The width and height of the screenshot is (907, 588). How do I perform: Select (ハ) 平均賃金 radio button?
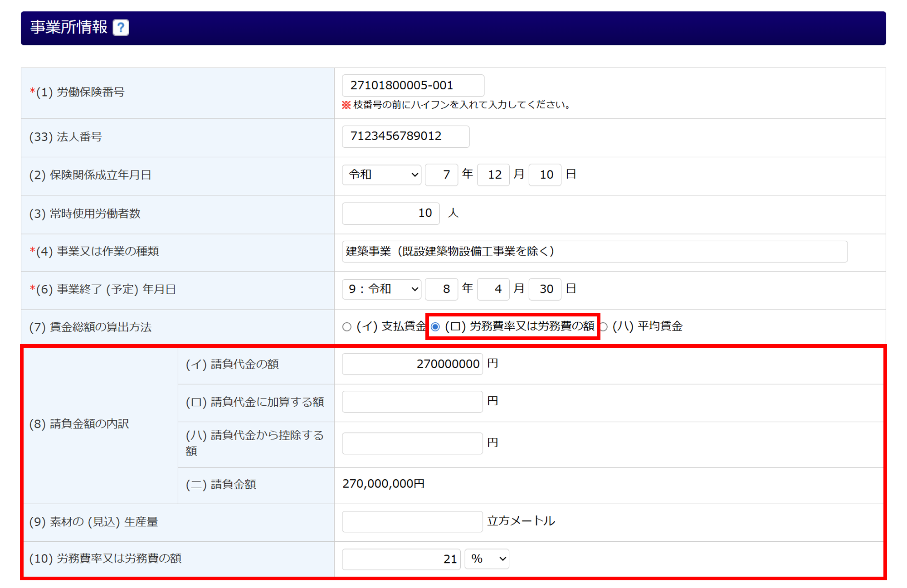click(604, 327)
